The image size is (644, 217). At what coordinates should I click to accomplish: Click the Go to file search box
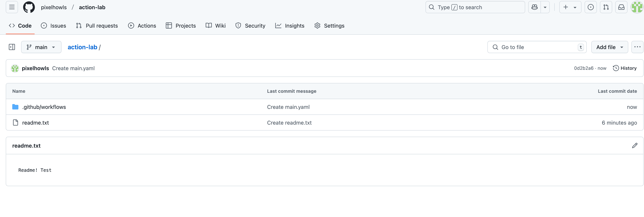[537, 47]
